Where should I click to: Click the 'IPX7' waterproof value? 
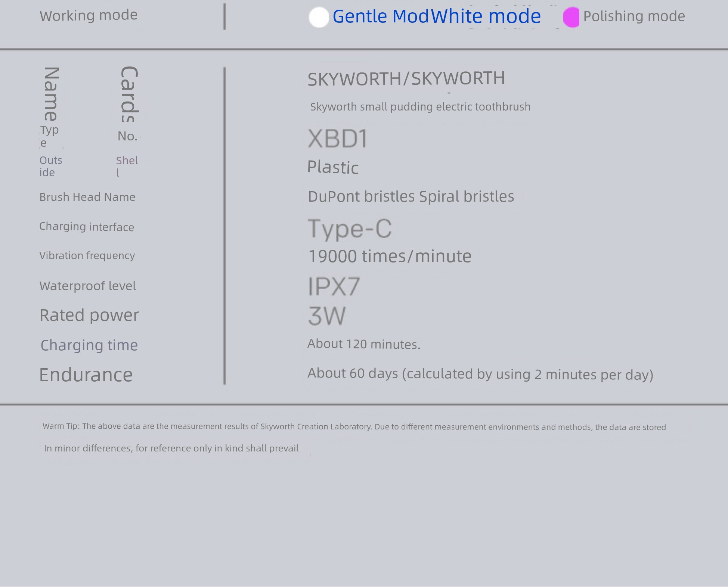coord(334,286)
